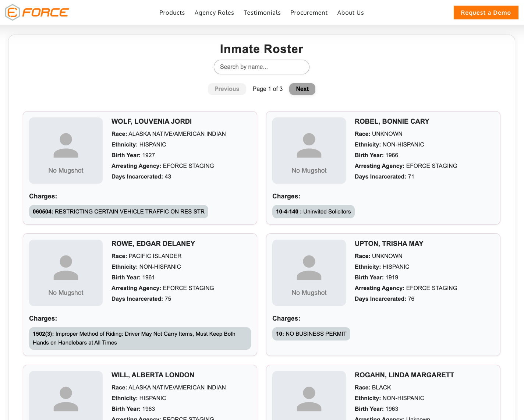The width and height of the screenshot is (524, 420).
Task: Open the Products menu item
Action: click(172, 12)
